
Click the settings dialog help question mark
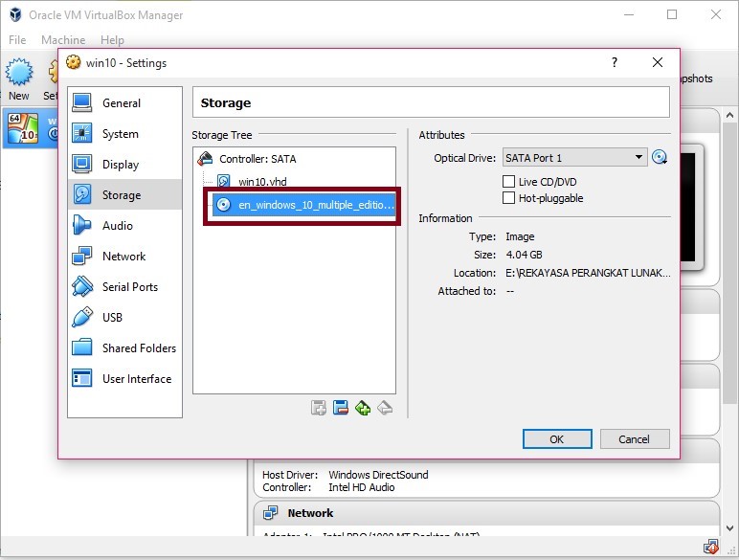(615, 62)
